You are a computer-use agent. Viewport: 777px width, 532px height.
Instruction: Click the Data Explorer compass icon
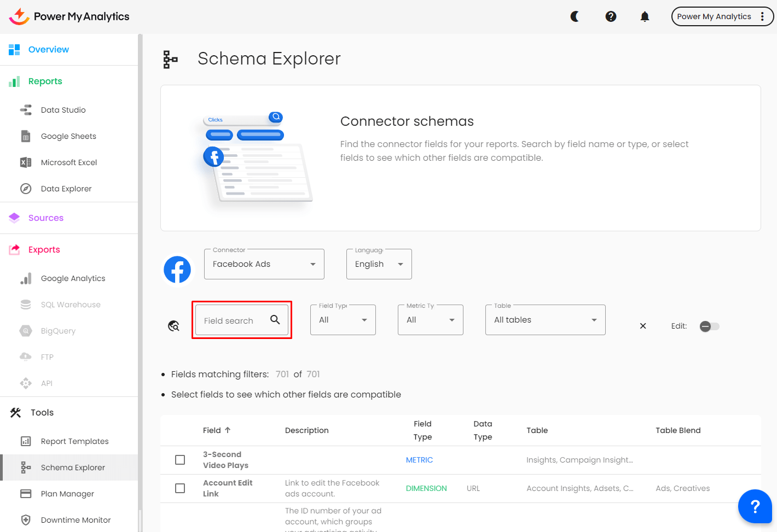coord(26,189)
